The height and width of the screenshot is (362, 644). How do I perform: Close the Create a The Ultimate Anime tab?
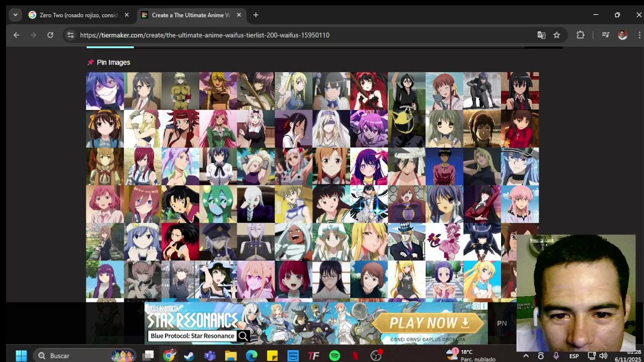point(238,15)
